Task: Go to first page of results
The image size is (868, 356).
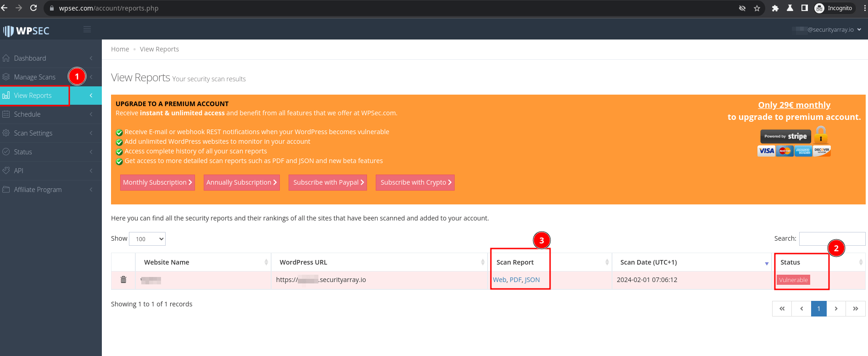Action: coord(782,309)
